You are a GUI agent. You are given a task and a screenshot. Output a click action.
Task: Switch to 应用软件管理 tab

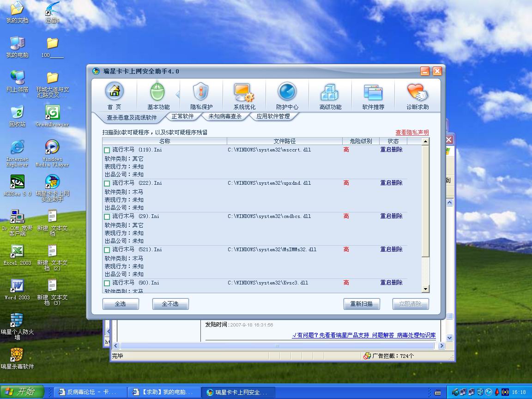pyautogui.click(x=273, y=116)
